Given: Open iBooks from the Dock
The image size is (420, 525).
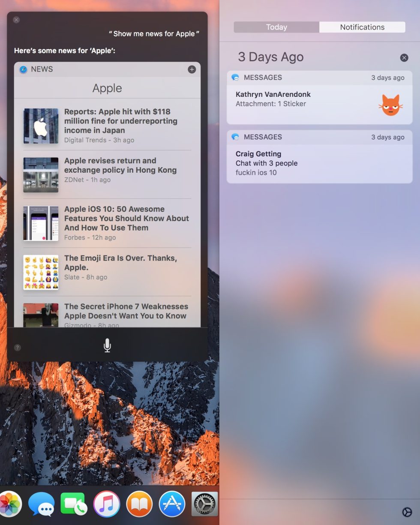Looking at the screenshot, I should 139,504.
